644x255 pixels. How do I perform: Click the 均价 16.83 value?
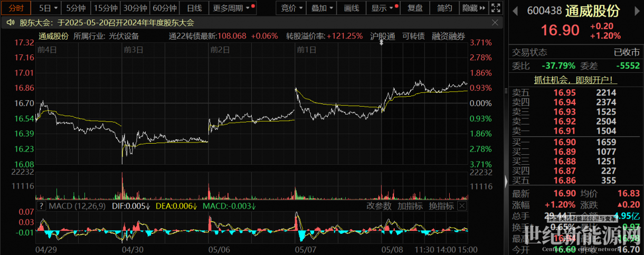[x=629, y=194]
